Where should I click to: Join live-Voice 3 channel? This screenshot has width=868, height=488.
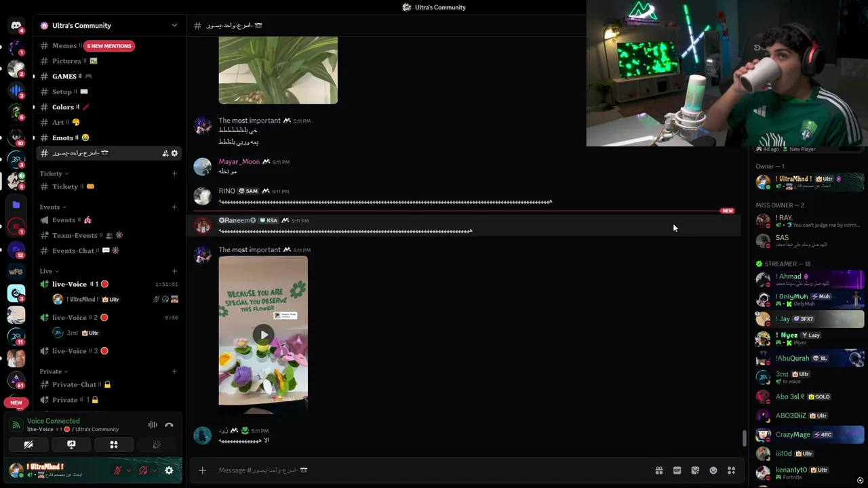pos(109,351)
